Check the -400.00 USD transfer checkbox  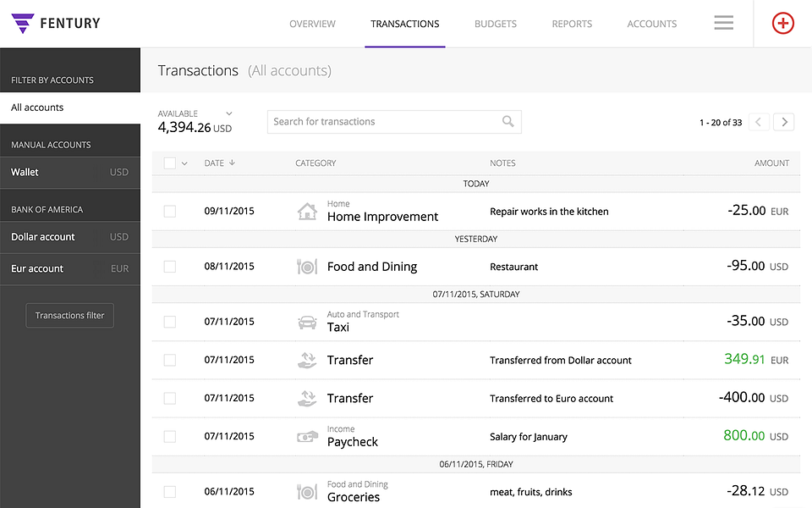169,398
